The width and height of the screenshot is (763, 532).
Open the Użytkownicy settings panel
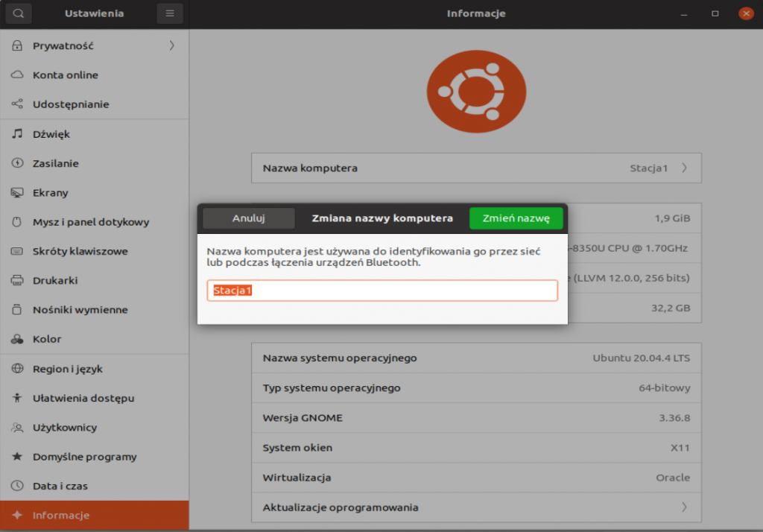coord(65,428)
